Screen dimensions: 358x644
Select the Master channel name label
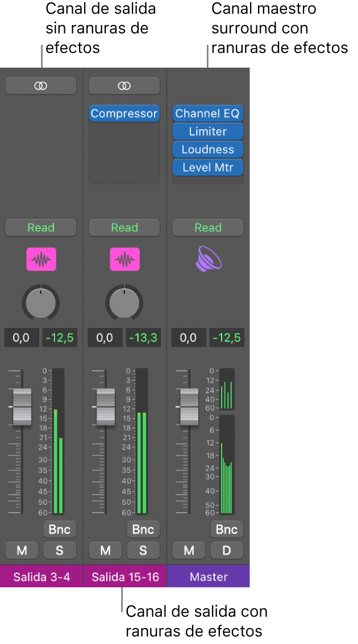209,576
